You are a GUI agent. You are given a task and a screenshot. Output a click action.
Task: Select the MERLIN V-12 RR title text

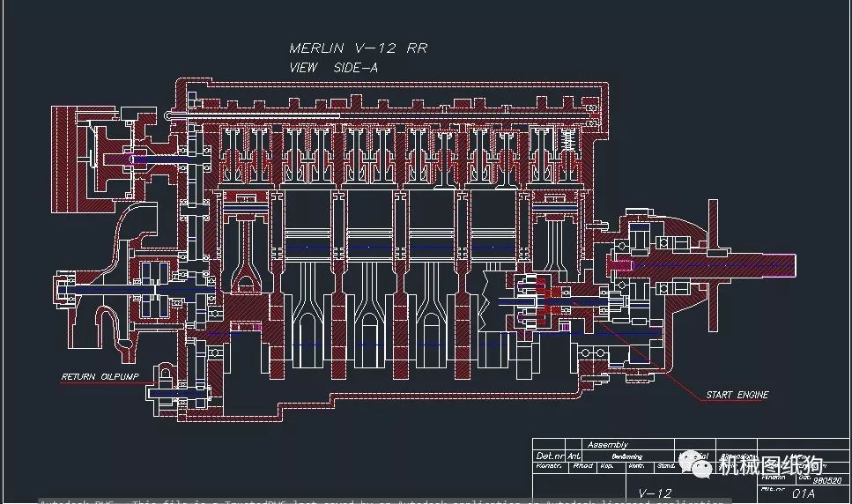pyautogui.click(x=359, y=48)
